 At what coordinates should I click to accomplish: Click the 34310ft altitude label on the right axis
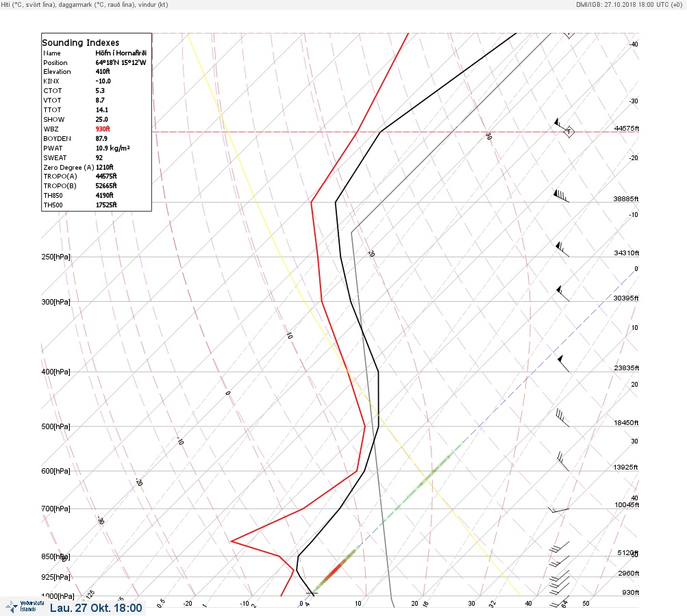coord(627,253)
